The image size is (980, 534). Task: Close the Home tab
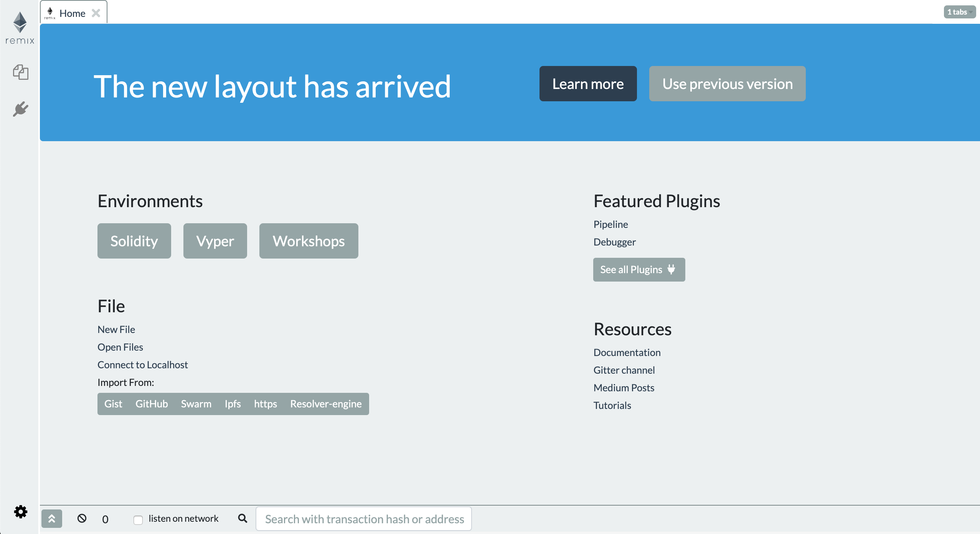[96, 13]
